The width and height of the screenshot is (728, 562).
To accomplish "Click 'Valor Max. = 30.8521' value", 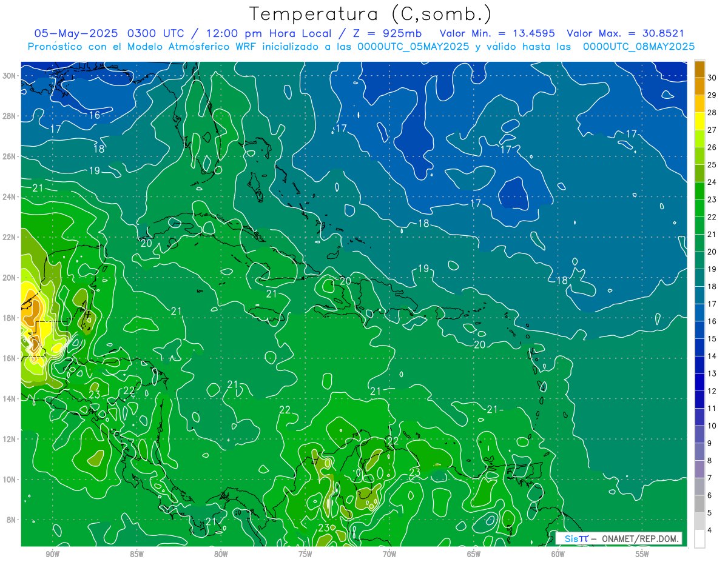I will click(625, 34).
